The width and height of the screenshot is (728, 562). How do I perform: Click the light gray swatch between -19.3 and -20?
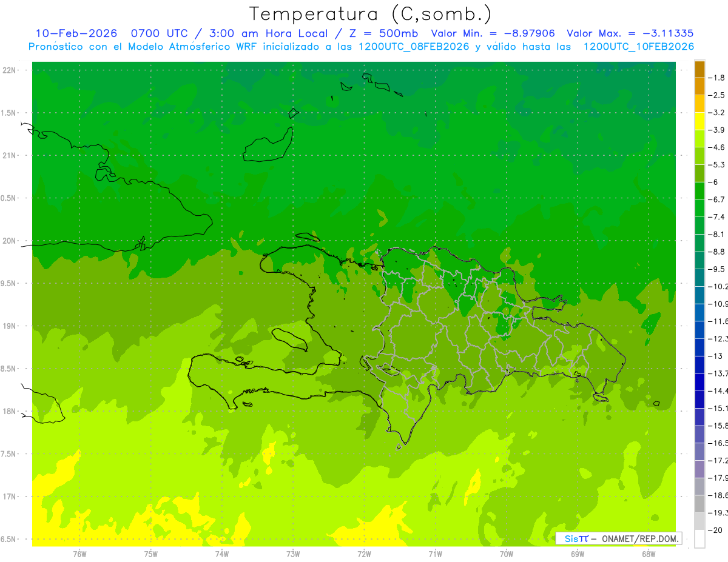point(699,521)
